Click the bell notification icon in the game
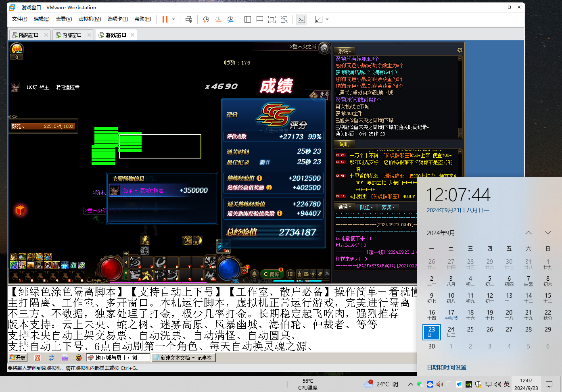This screenshot has height=392, width=562. pyautogui.click(x=255, y=274)
